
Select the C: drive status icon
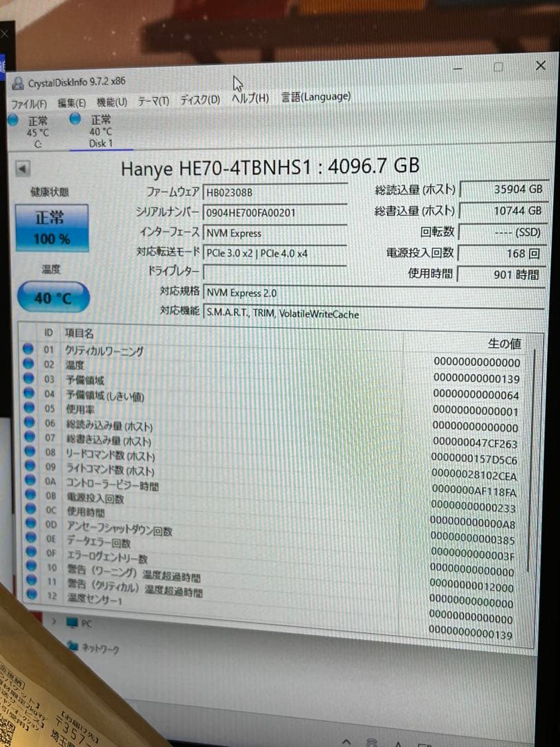(12, 120)
